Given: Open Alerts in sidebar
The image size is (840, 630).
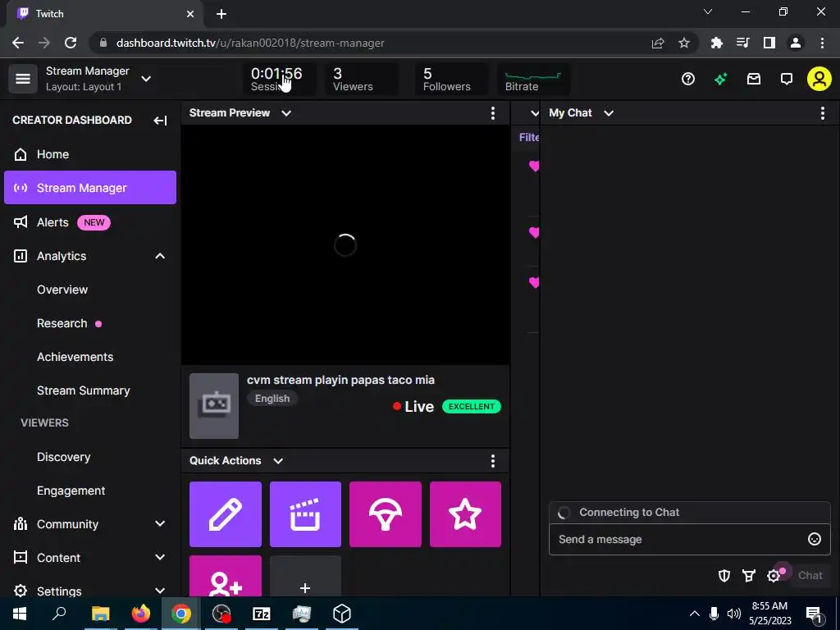Looking at the screenshot, I should 90,222.
